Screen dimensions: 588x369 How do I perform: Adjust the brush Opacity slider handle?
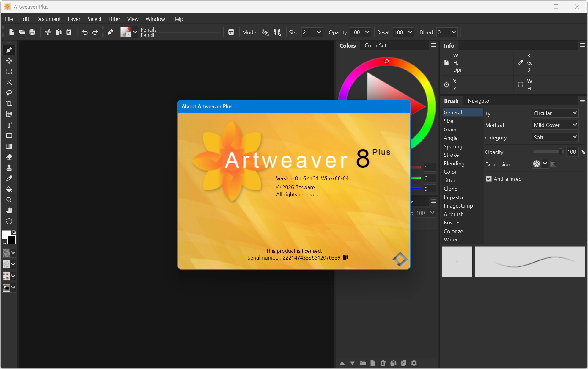561,152
